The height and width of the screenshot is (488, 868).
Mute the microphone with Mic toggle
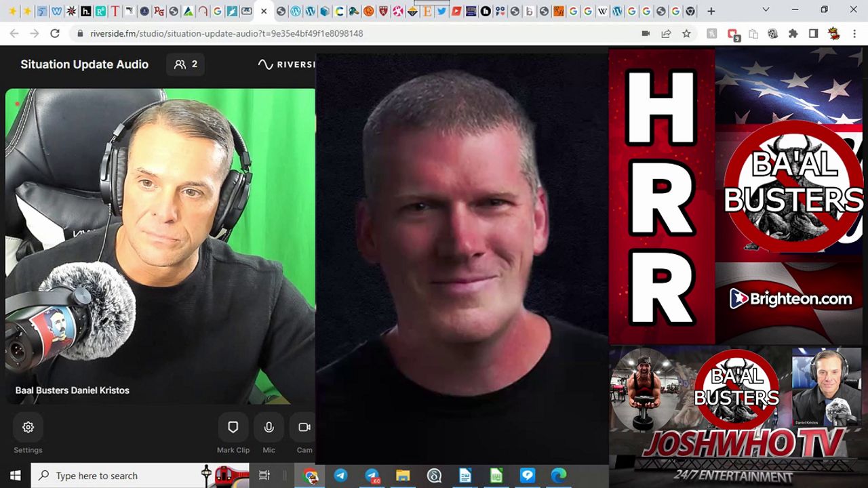(269, 427)
